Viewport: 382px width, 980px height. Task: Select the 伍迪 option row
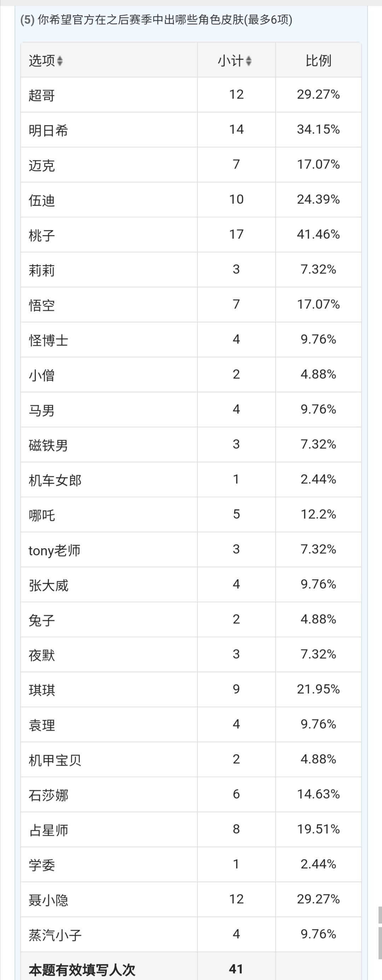191,200
